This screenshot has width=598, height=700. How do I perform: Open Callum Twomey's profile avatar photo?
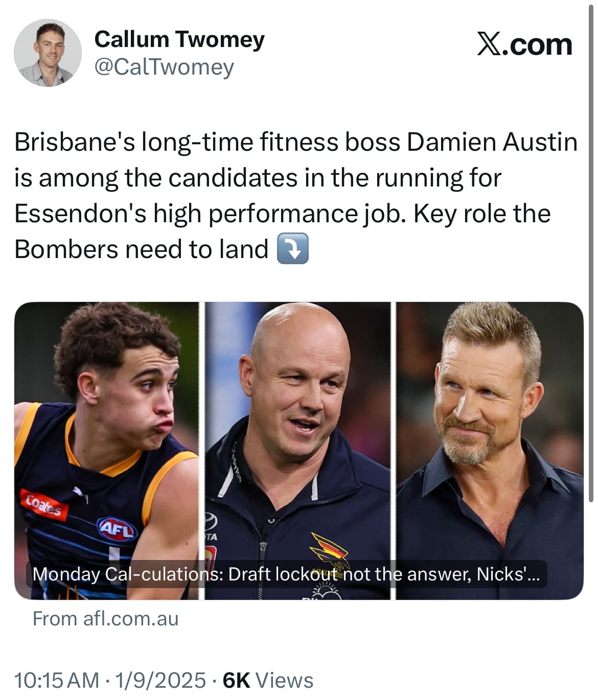coord(48,53)
